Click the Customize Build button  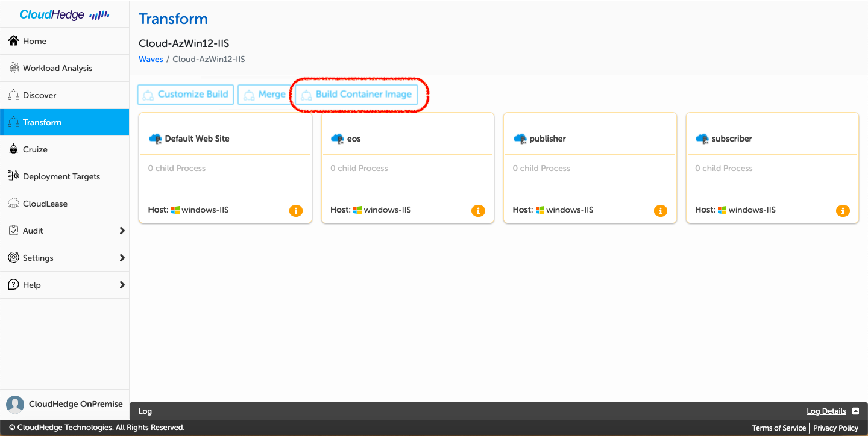[x=186, y=95]
